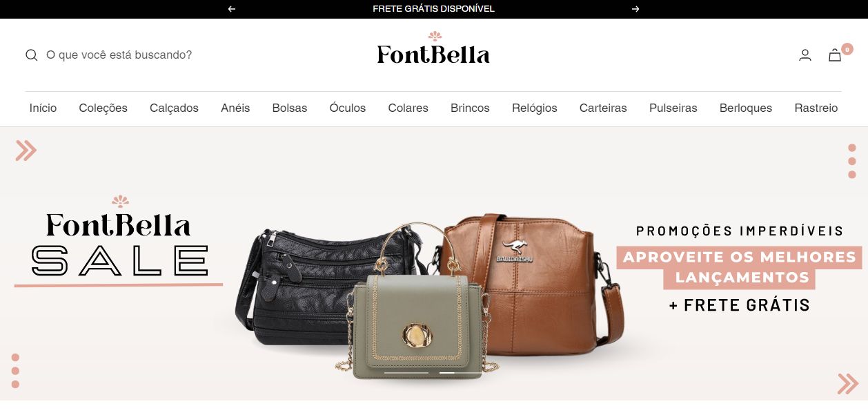Open the Relógios category
Viewport: 868px width, 415px height.
535,108
